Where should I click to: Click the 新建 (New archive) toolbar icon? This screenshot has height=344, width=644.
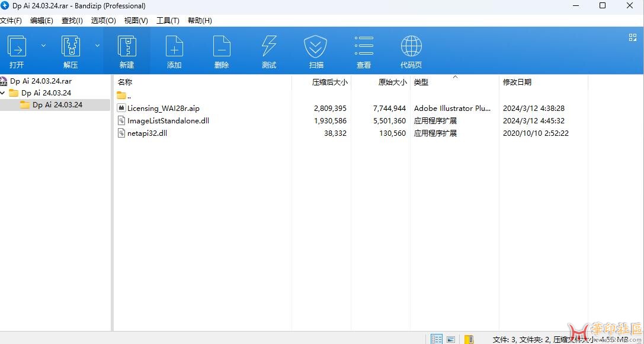[x=127, y=51]
